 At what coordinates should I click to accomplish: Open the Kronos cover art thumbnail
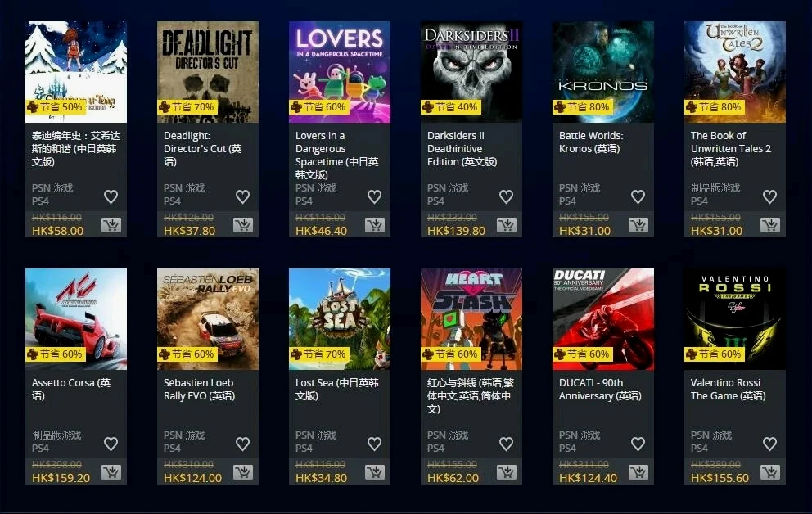[x=602, y=72]
